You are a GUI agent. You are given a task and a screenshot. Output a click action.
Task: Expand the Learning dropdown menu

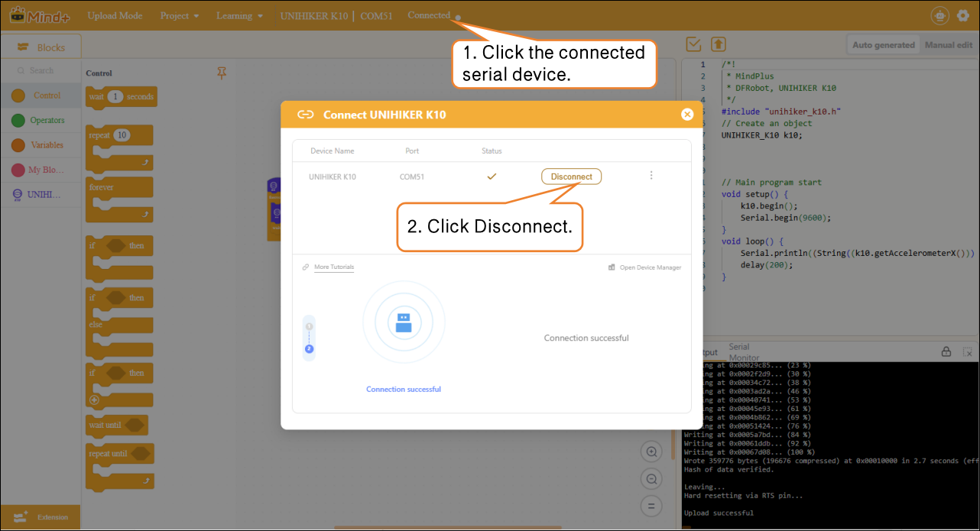click(x=239, y=16)
